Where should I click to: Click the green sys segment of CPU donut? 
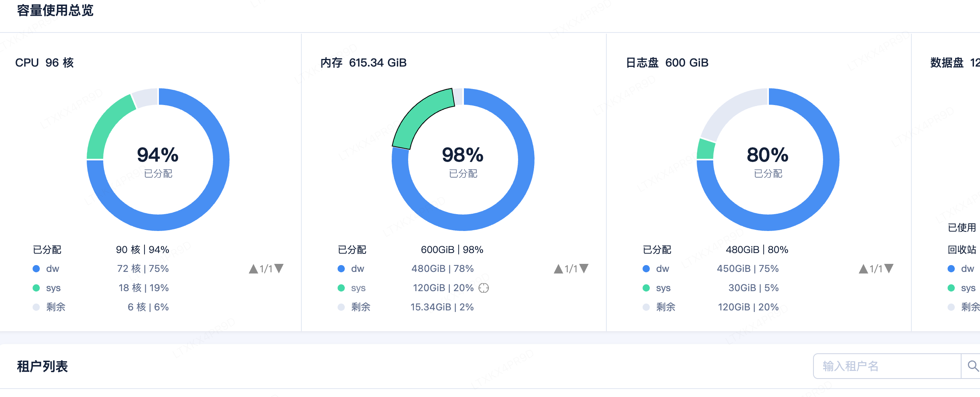click(x=105, y=128)
